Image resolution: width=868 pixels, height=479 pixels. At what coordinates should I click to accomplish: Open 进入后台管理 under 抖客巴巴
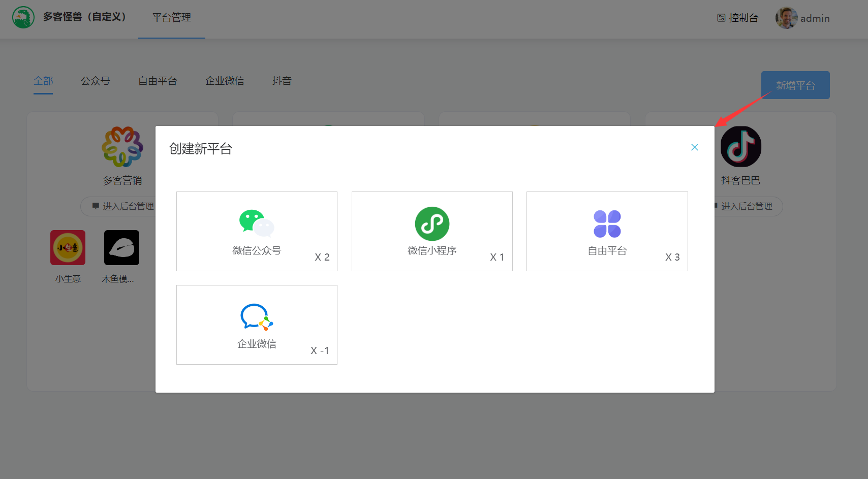747,206
